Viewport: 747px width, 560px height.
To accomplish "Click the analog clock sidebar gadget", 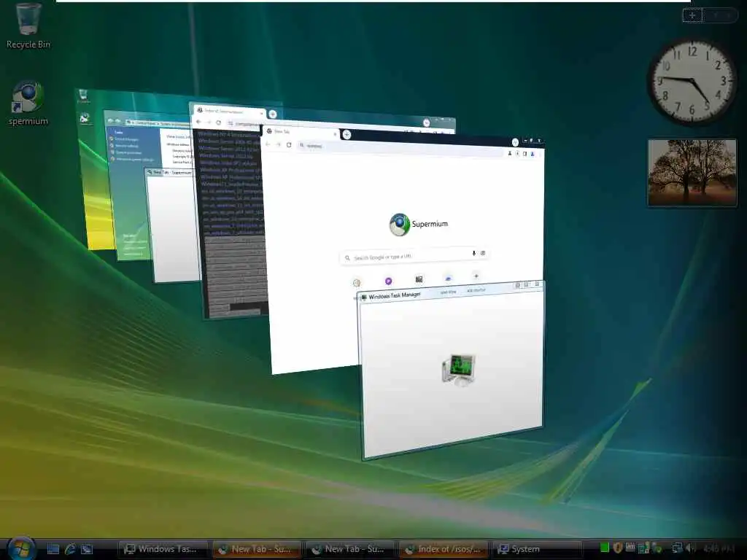I will 692,82.
